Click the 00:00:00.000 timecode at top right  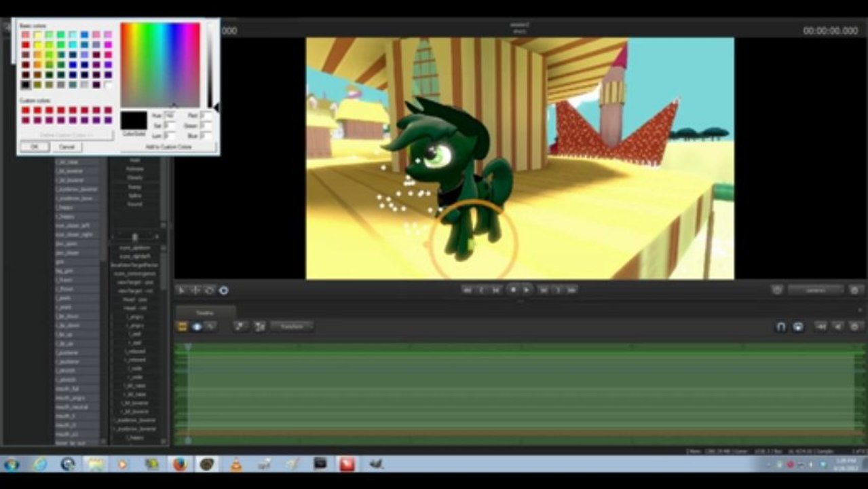(831, 31)
